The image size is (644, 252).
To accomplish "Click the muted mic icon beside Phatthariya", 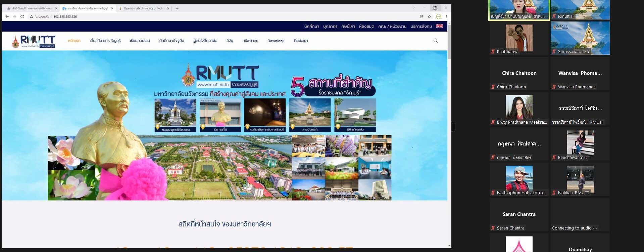I will 493,51.
